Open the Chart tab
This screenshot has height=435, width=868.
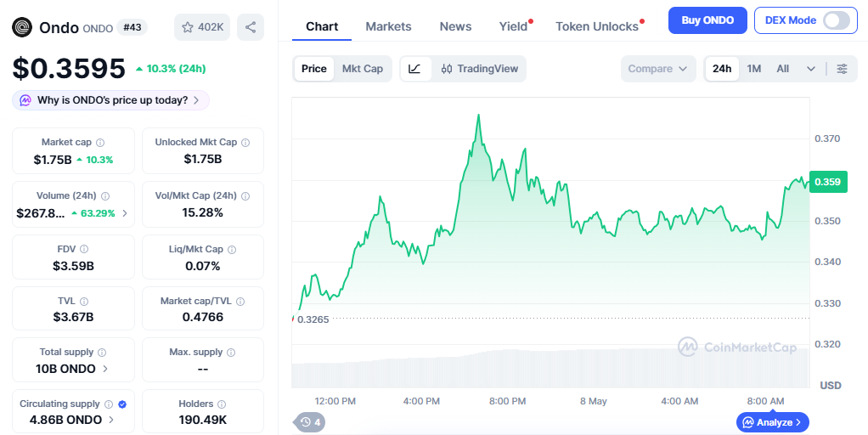[322, 26]
